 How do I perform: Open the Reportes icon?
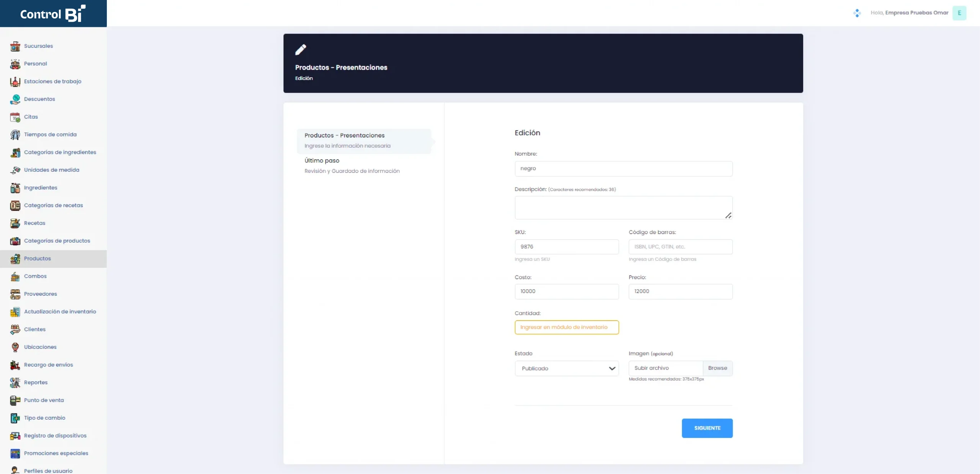point(15,383)
